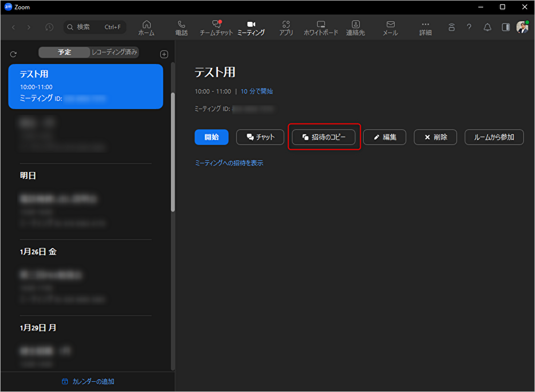Go forward with the right navigation arrow

29,27
